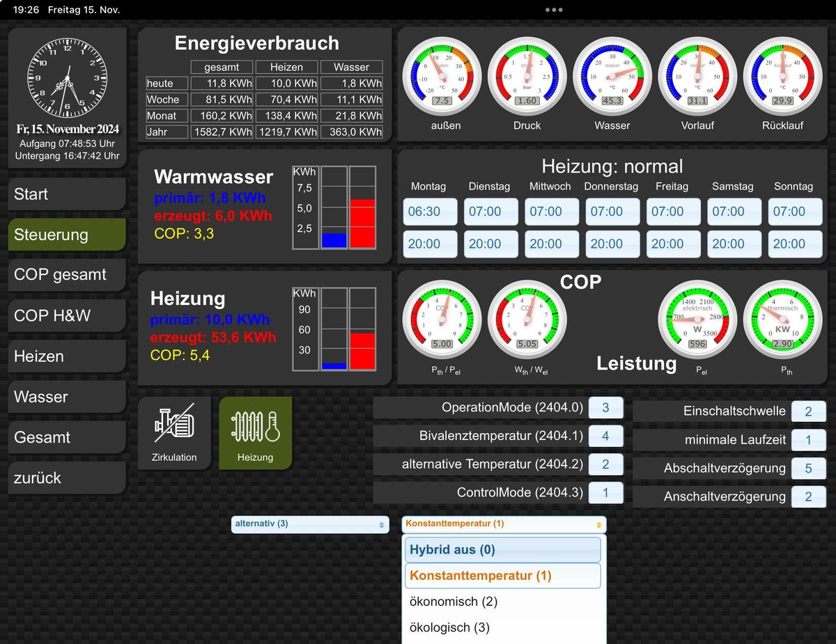836x644 pixels.
Task: Edit Montag start time 06:30
Action: [430, 212]
